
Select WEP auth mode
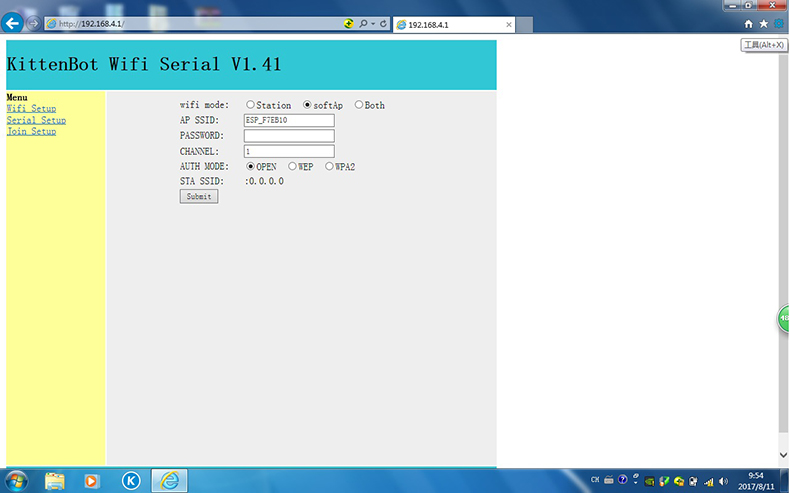292,166
